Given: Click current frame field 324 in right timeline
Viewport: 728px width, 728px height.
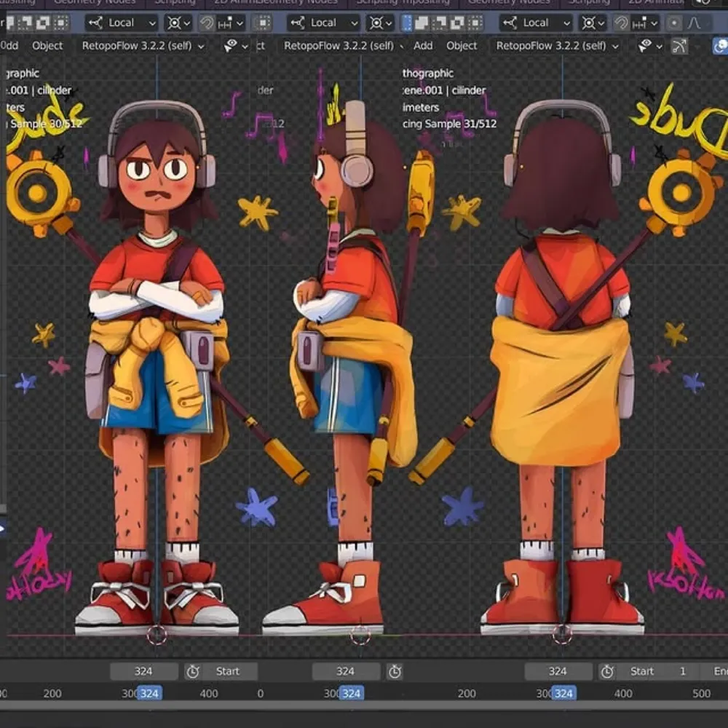Looking at the screenshot, I should (x=558, y=671).
